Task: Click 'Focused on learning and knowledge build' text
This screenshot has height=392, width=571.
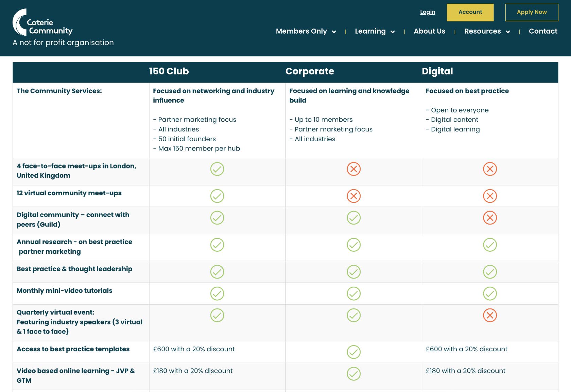Action: pos(349,95)
